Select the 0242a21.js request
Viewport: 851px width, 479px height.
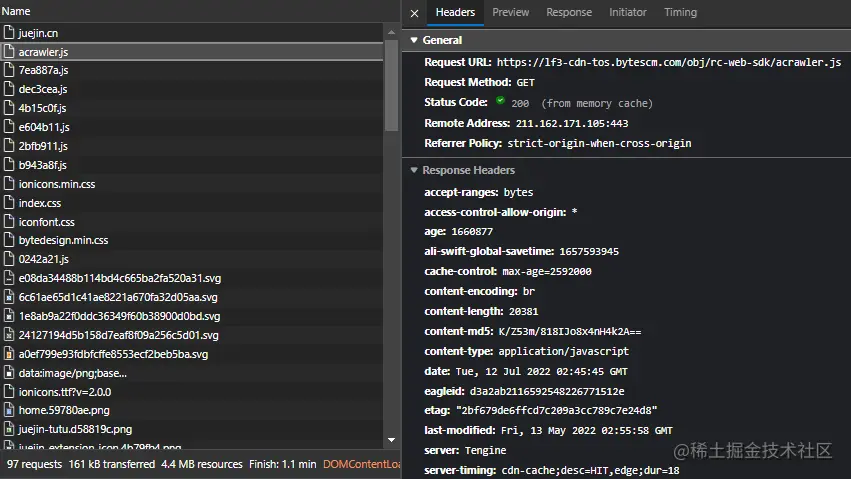point(192,259)
